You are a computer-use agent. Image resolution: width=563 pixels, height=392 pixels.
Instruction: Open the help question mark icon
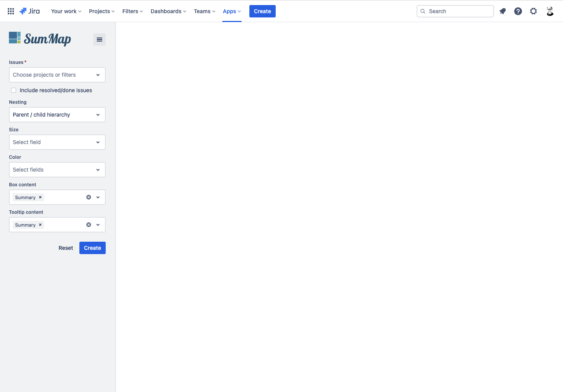click(518, 11)
